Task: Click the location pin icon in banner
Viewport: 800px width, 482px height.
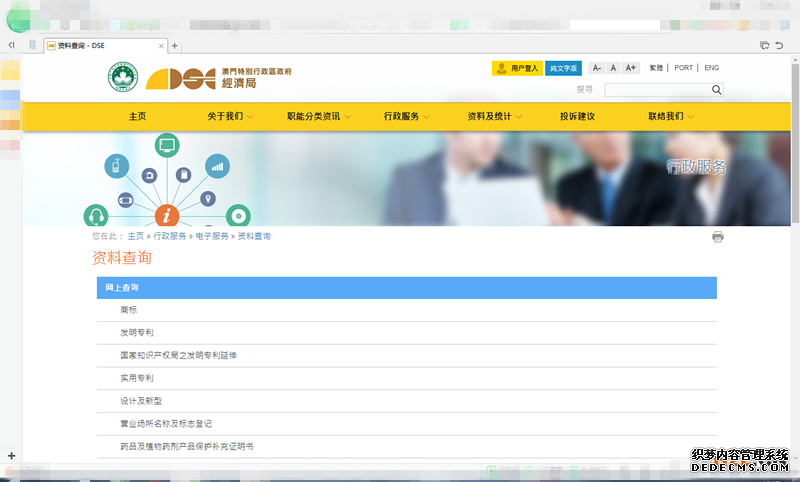Action: click(208, 198)
